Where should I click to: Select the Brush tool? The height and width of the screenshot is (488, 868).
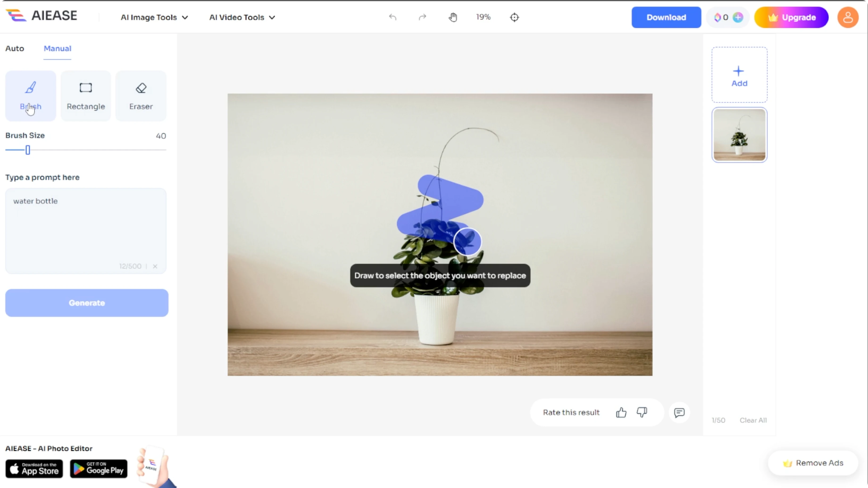(31, 96)
